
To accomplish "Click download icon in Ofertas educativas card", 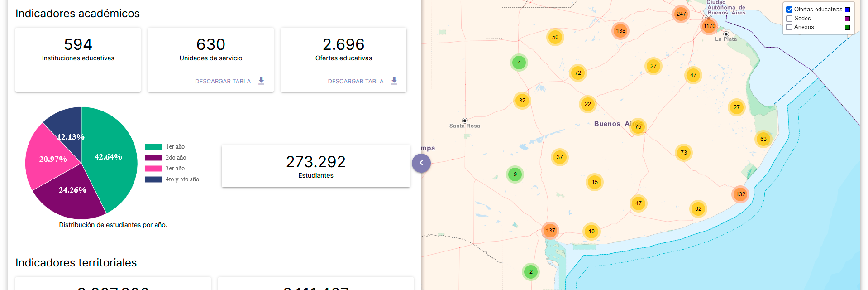I will pyautogui.click(x=394, y=81).
